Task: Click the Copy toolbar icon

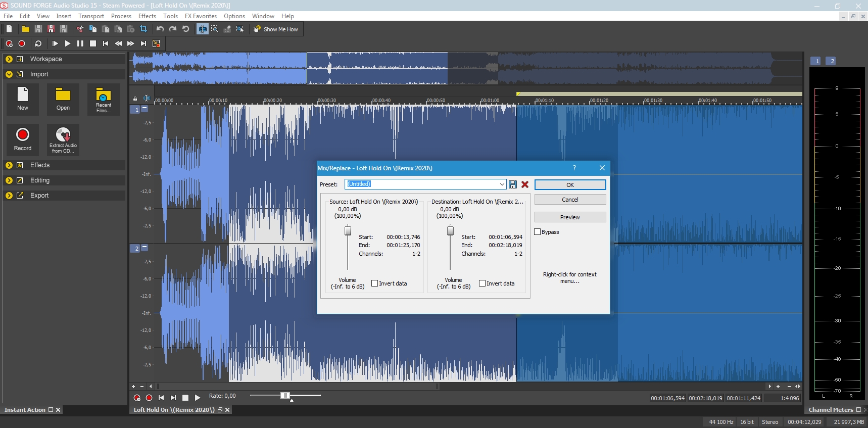Action: click(93, 29)
